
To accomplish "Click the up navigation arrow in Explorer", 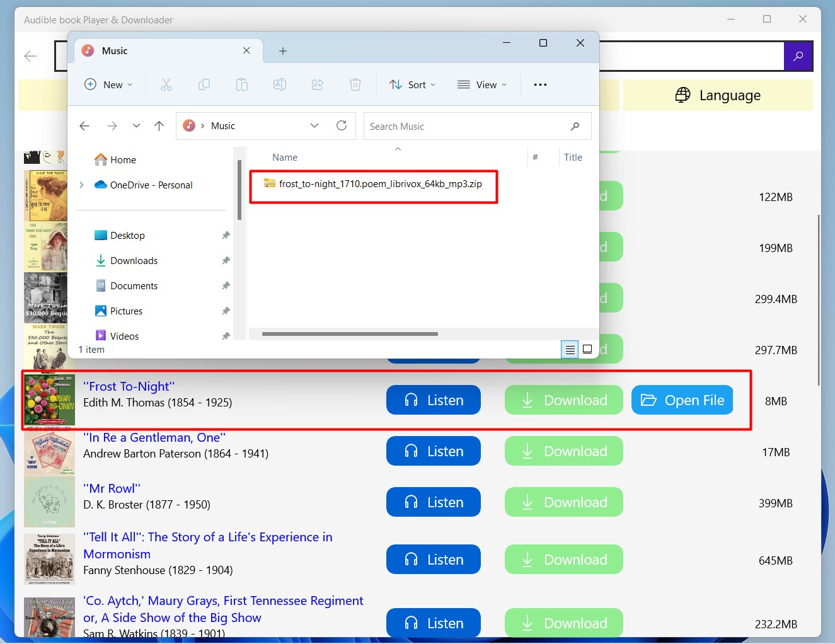I will [159, 125].
